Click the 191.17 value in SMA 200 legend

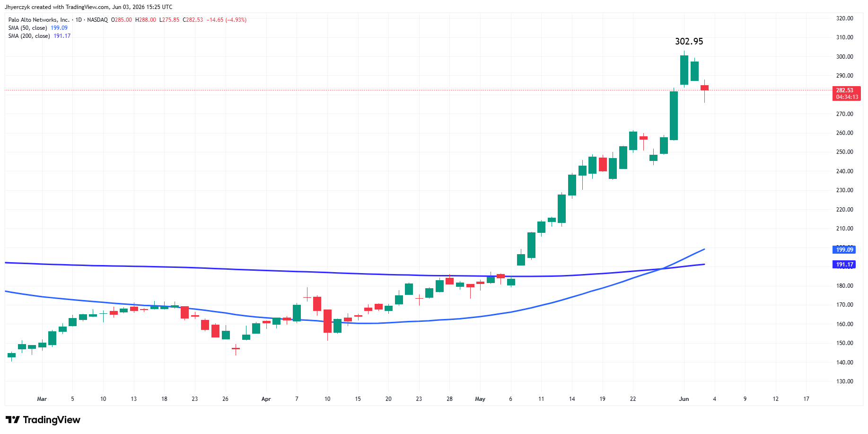(x=62, y=36)
